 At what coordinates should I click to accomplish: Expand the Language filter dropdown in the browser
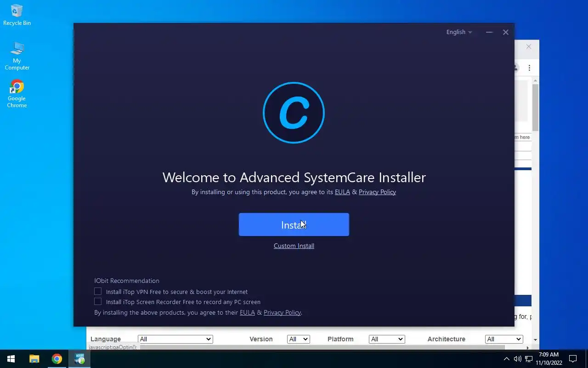click(175, 339)
